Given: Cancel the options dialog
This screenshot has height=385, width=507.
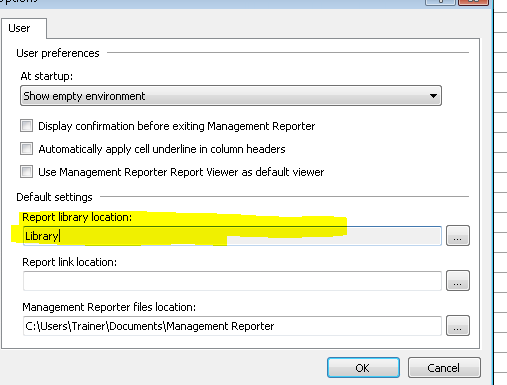Looking at the screenshot, I should [444, 368].
